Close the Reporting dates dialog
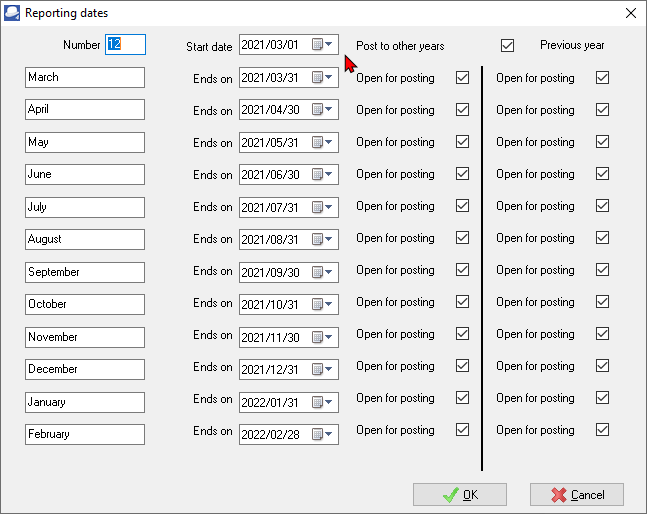The image size is (647, 514). 630,13
